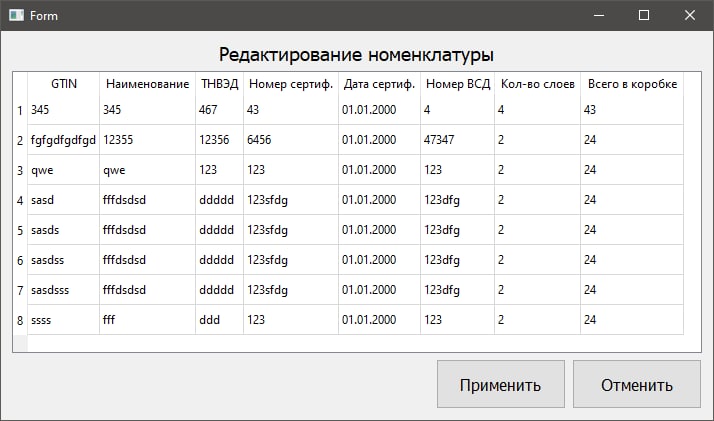
Task: Click the Номер ВСД column header
Action: pyautogui.click(x=458, y=84)
